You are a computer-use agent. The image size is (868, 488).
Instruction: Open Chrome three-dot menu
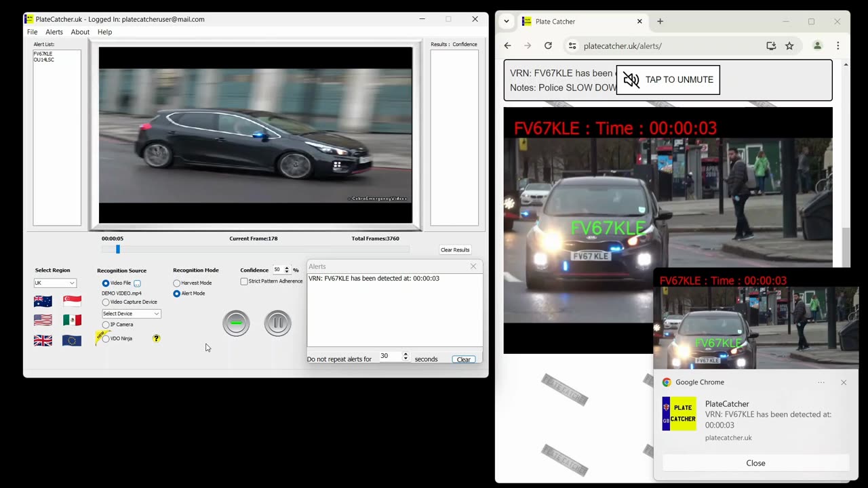838,45
